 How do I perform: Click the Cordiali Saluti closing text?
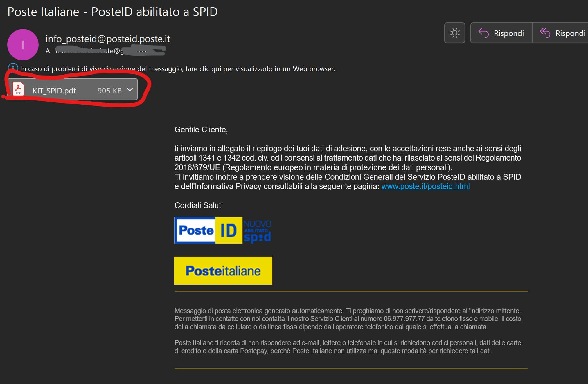tap(199, 205)
